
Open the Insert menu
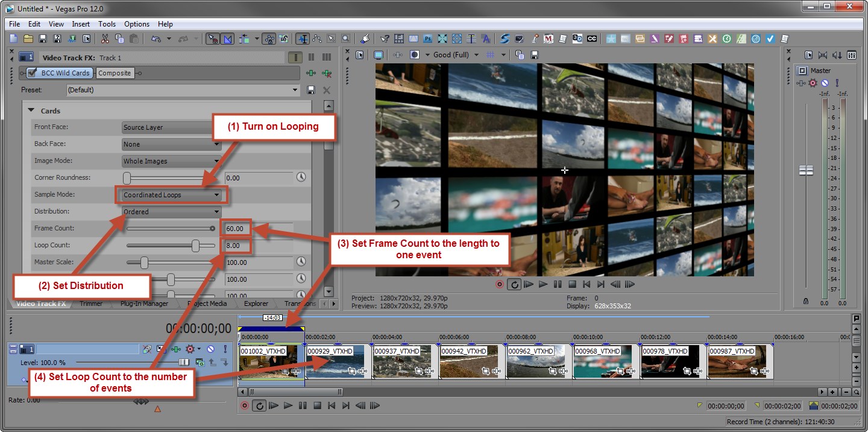(x=81, y=24)
